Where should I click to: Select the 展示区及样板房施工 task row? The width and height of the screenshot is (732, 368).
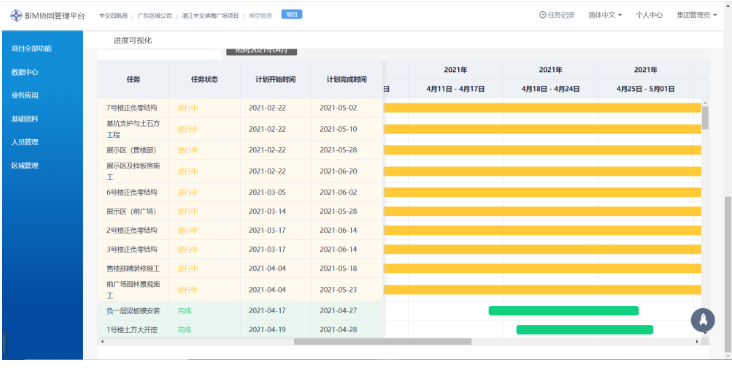coord(240,171)
